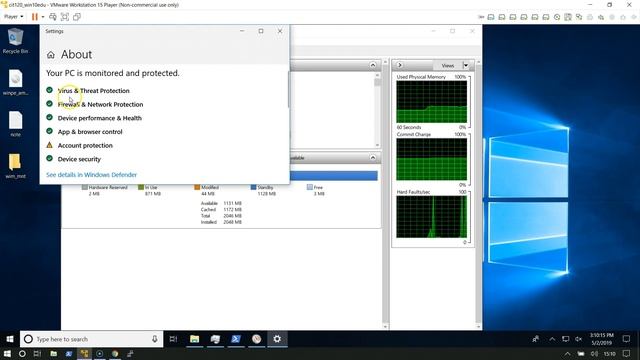Viewport: 640px width, 360px height.
Task: Click the Commit Charge graph
Action: click(431, 159)
